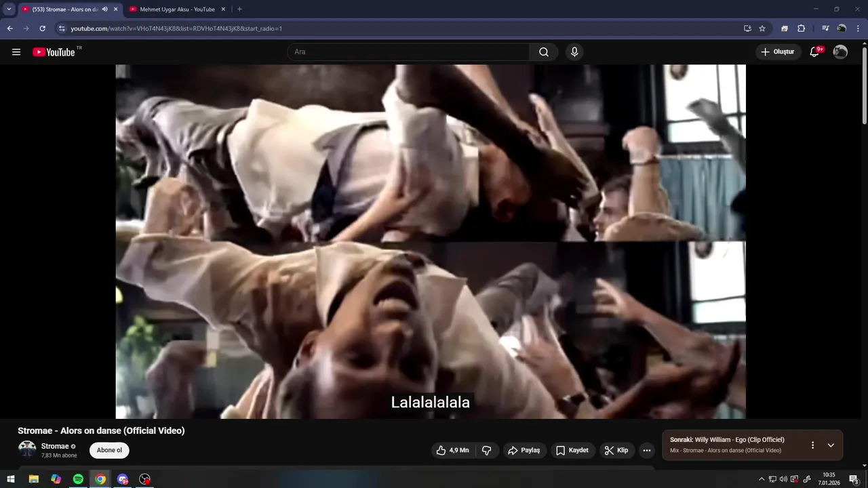Open Chrome profile avatar
Screen dimensions: 868x488
[842, 28]
